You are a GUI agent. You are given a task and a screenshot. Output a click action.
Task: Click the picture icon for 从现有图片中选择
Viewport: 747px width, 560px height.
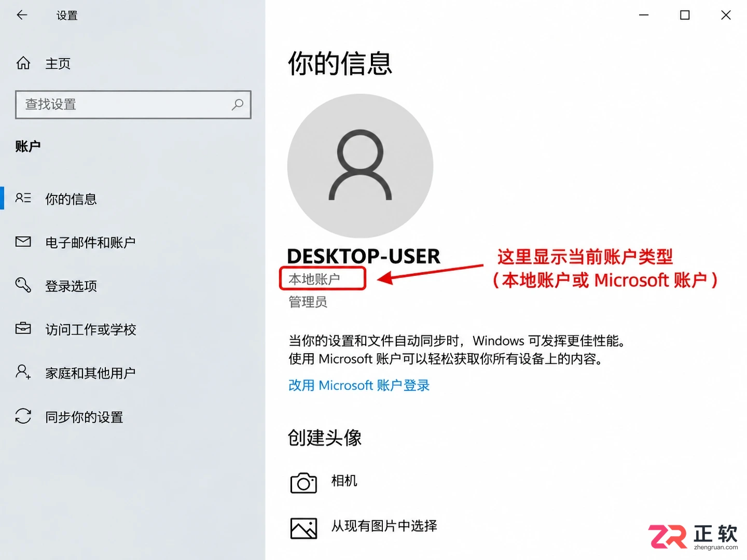(x=303, y=528)
